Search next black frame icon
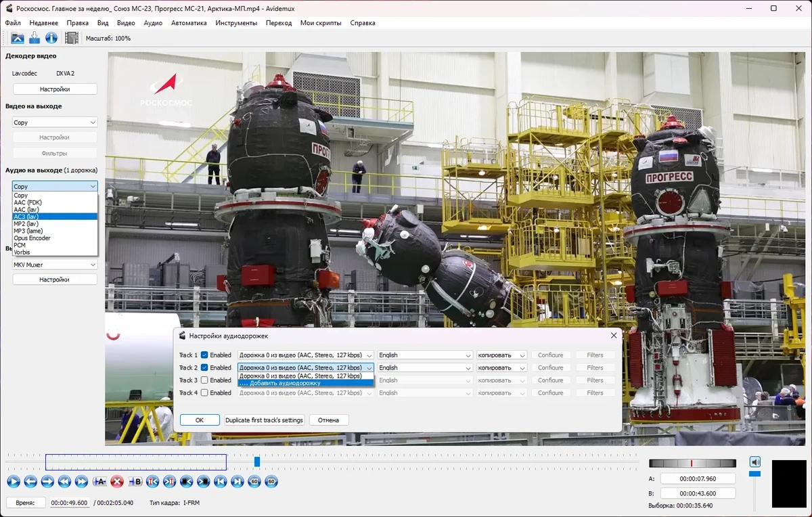The height and width of the screenshot is (517, 812). point(203,482)
